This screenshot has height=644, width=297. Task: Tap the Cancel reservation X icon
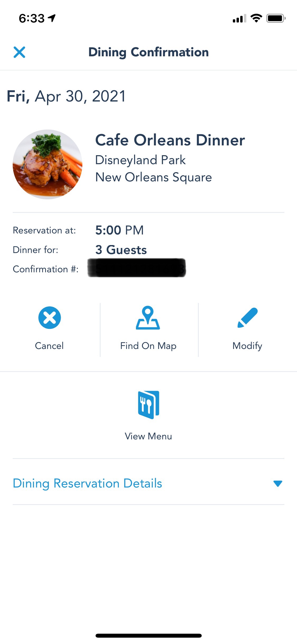coord(50,318)
